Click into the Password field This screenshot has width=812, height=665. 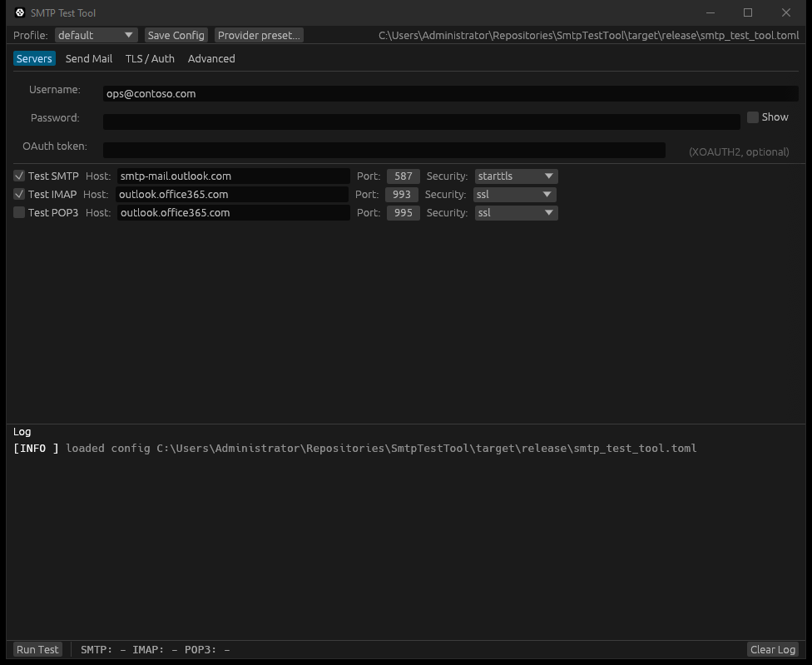click(x=422, y=122)
